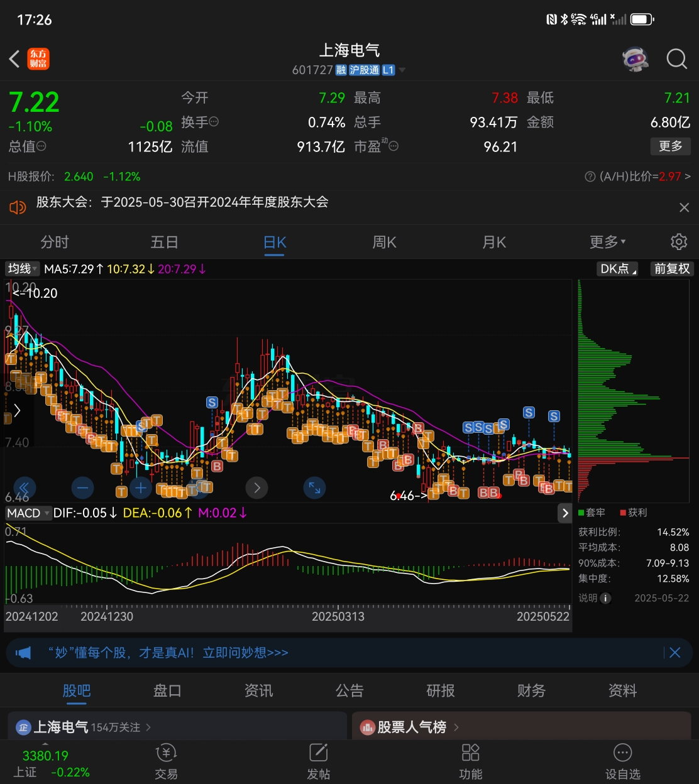
Task: Tap the 上证 3380.19 index ticker
Action: click(52, 764)
